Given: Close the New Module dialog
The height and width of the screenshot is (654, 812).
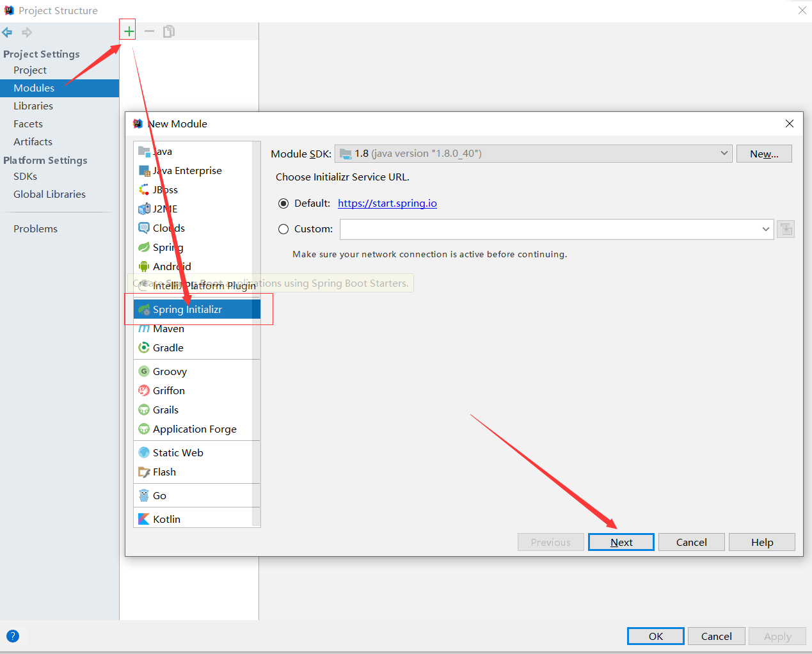Looking at the screenshot, I should click(x=790, y=124).
